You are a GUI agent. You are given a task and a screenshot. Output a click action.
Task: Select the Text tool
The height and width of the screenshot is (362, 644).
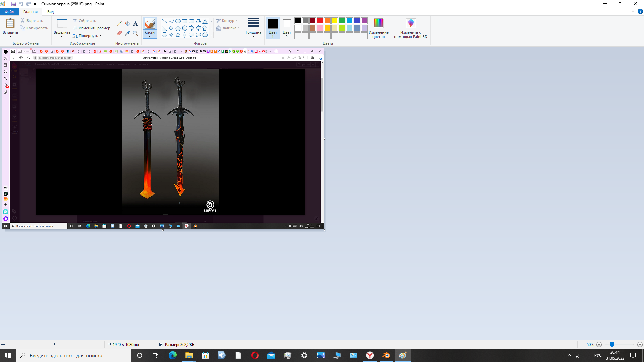tap(135, 24)
